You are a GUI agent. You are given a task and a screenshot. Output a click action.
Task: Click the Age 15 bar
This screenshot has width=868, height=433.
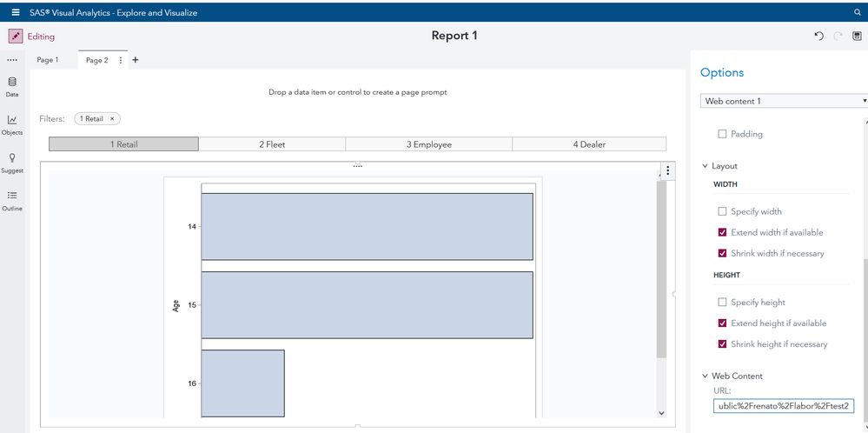367,304
